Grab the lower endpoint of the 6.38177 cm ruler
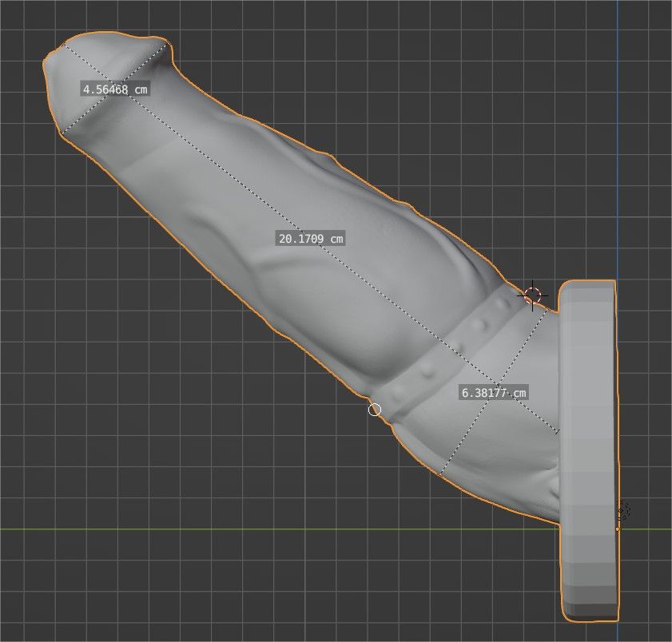Viewport: 672px width, 642px height. [x=441, y=473]
